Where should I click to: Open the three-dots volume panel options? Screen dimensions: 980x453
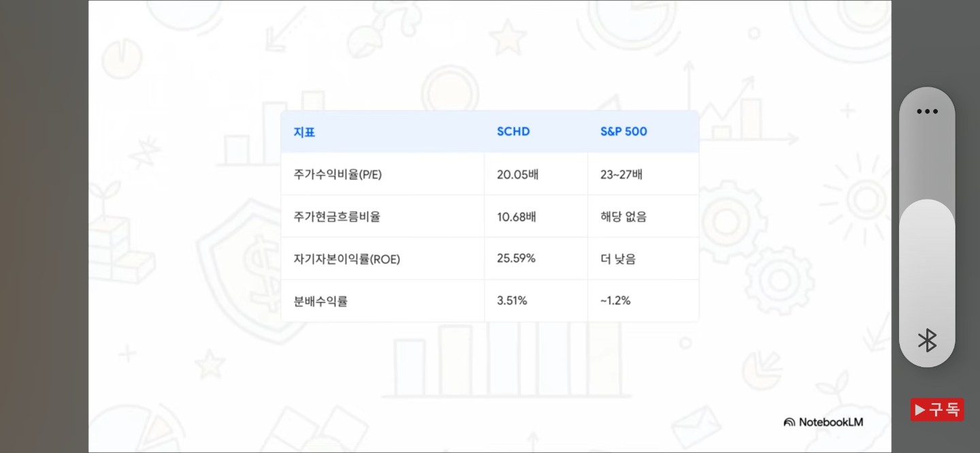point(927,112)
